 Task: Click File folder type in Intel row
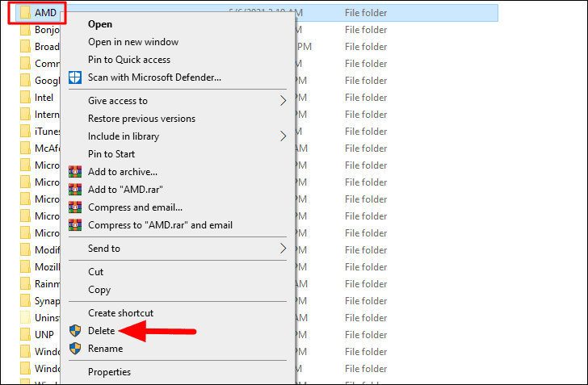[366, 98]
